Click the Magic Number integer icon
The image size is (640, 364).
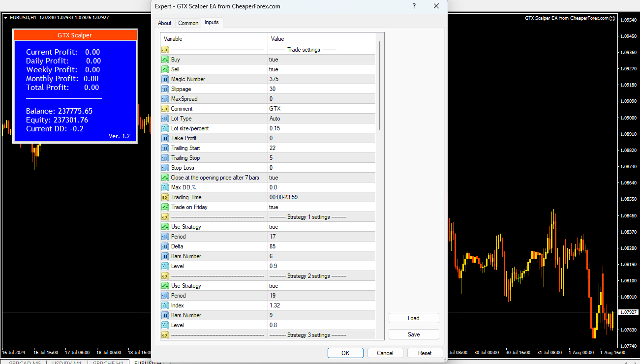[x=165, y=79]
